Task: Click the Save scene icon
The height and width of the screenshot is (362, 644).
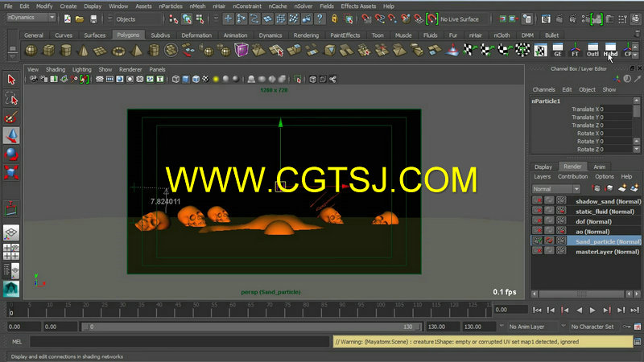Action: 93,19
